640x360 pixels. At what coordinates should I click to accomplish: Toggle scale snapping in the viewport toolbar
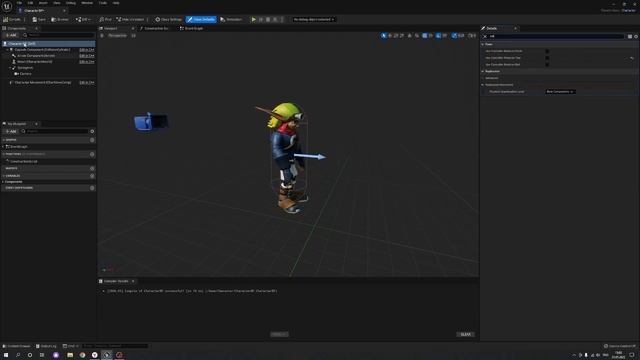(x=454, y=36)
